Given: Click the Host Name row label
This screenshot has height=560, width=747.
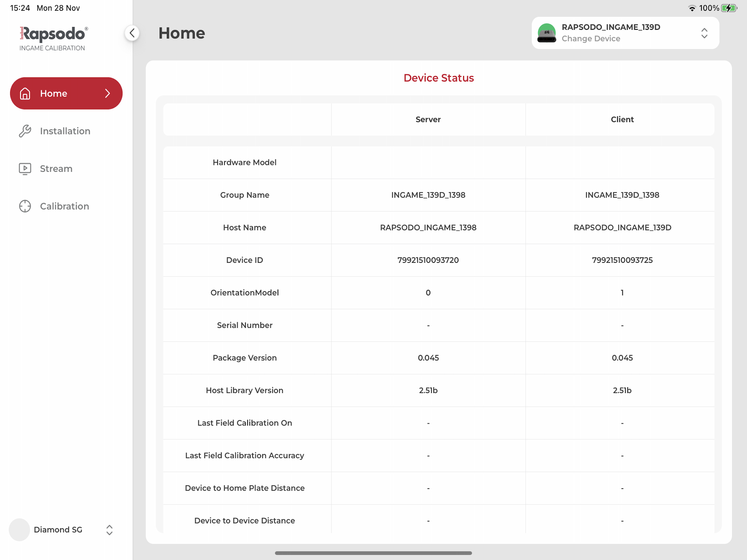Looking at the screenshot, I should [244, 227].
